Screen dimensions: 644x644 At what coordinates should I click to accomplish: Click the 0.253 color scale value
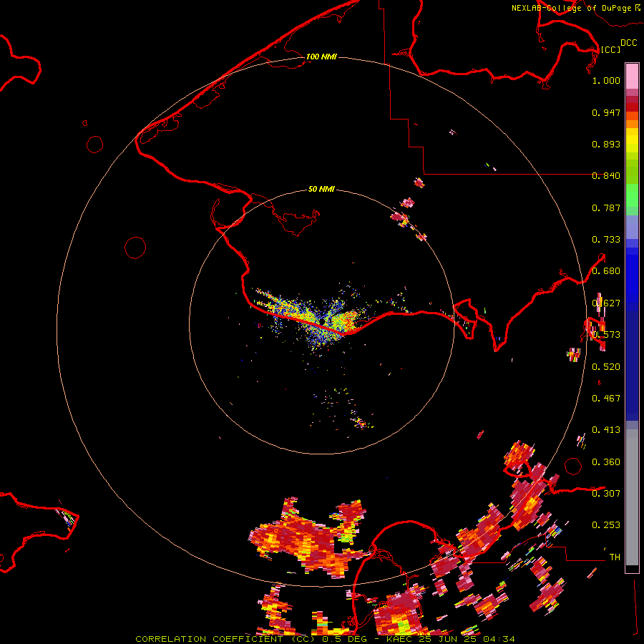coord(606,525)
